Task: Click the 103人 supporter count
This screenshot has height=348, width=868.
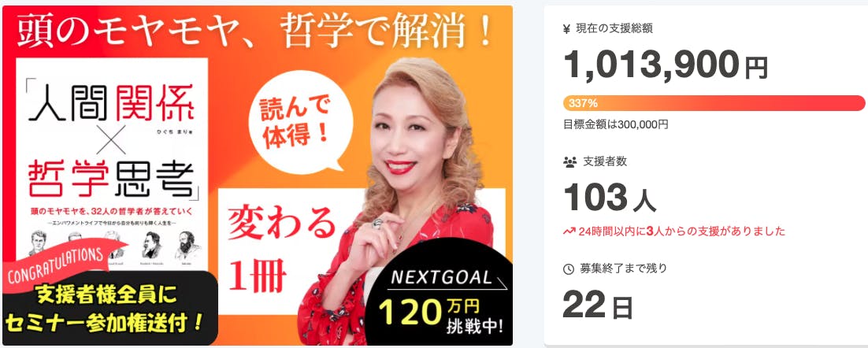Action: point(610,198)
